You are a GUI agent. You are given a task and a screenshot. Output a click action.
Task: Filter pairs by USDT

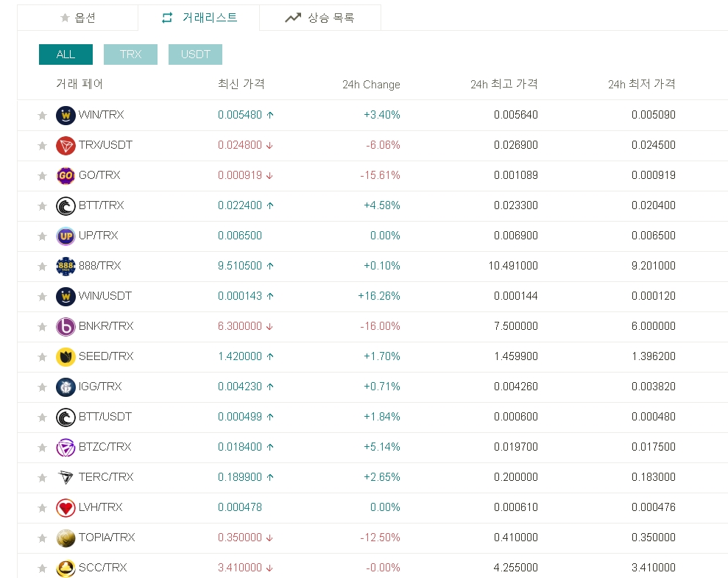click(196, 54)
